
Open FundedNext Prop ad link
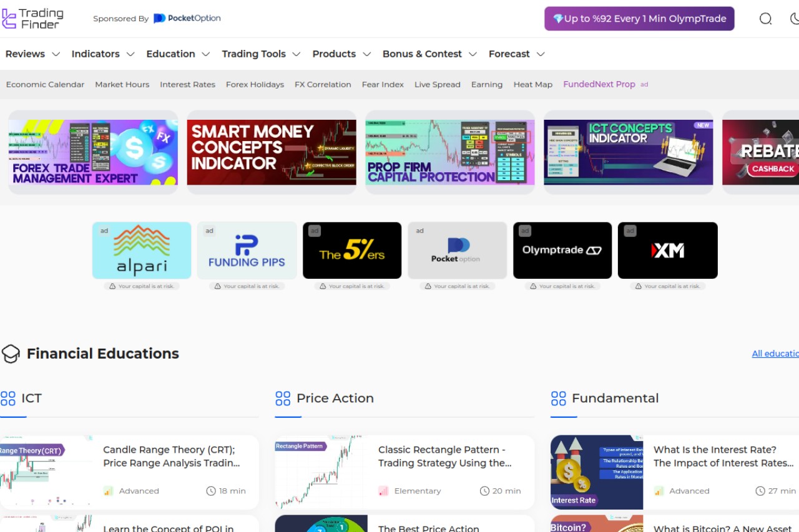tap(605, 84)
